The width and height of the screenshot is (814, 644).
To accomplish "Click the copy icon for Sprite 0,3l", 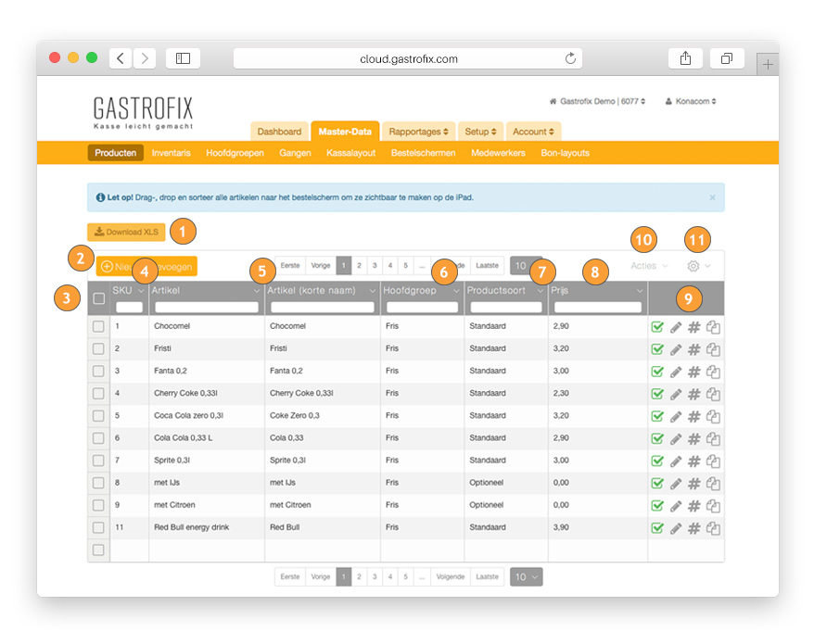I will tap(713, 461).
